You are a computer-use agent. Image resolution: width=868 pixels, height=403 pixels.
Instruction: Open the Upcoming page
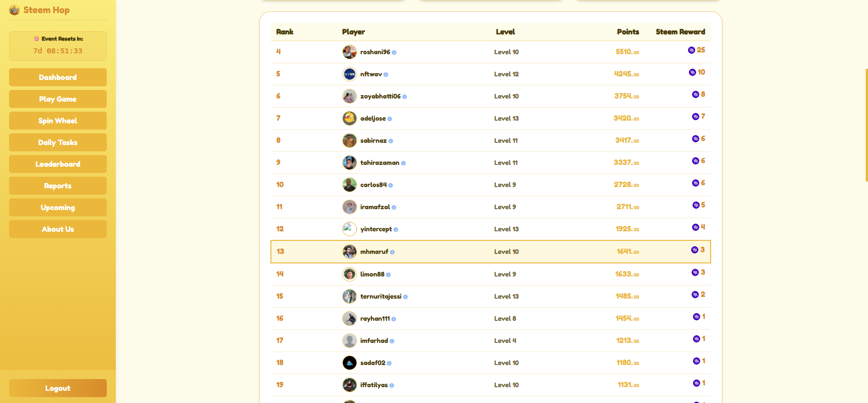pos(58,207)
